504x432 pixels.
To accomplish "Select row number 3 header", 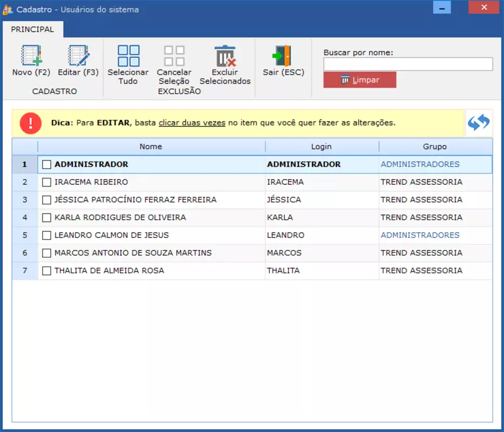I will pos(25,200).
